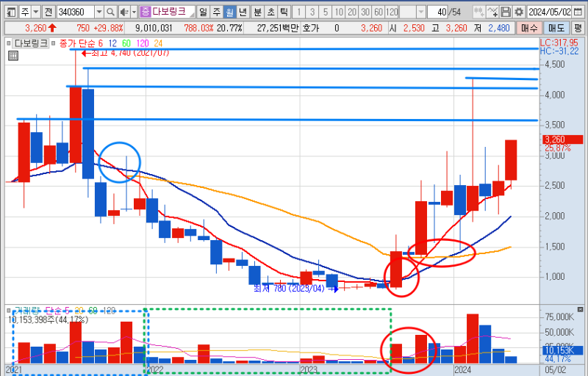Image resolution: width=588 pixels, height=376 pixels.
Task: Switch to minute (분) chart
Action: point(258,12)
